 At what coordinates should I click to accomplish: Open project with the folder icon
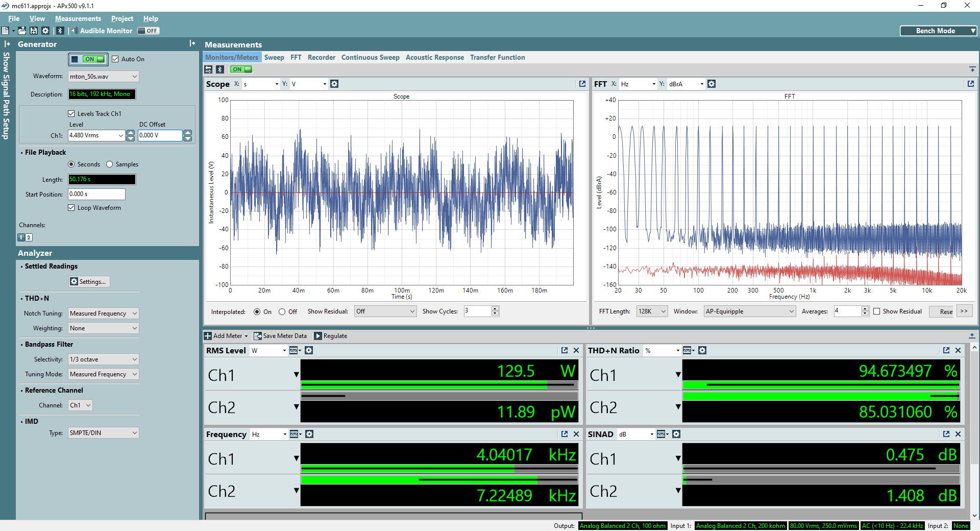(22, 31)
